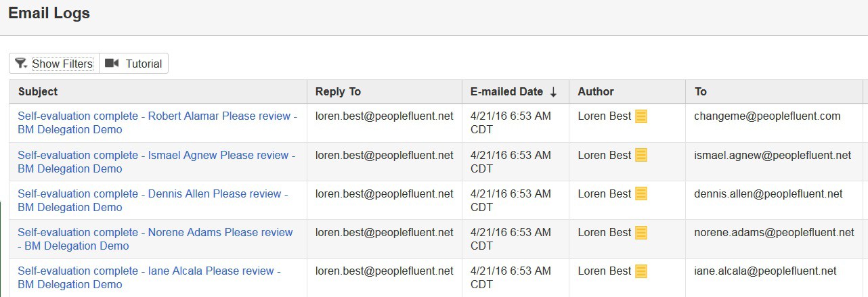
Task: Sort by the Subject column header
Action: 38,91
